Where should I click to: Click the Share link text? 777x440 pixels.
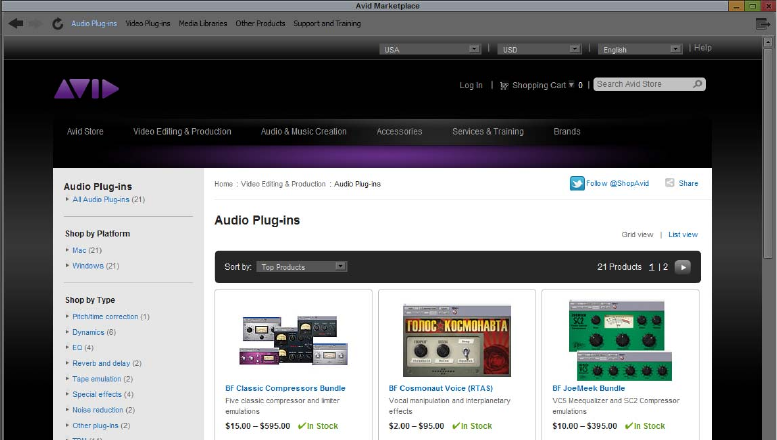coord(688,183)
